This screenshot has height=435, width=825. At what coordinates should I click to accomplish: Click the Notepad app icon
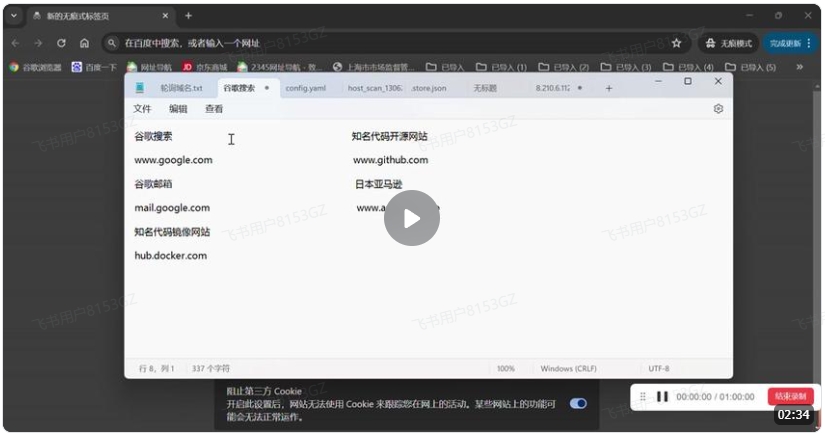point(139,88)
